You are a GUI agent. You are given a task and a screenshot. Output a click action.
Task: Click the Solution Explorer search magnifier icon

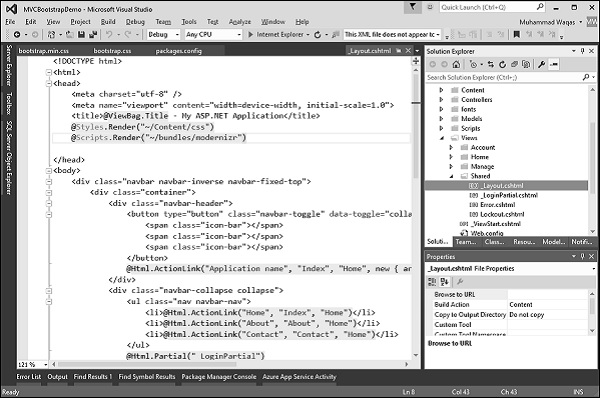pyautogui.click(x=585, y=77)
